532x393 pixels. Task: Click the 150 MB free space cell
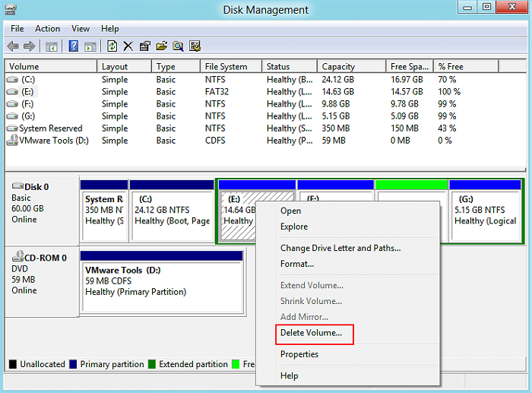click(404, 128)
